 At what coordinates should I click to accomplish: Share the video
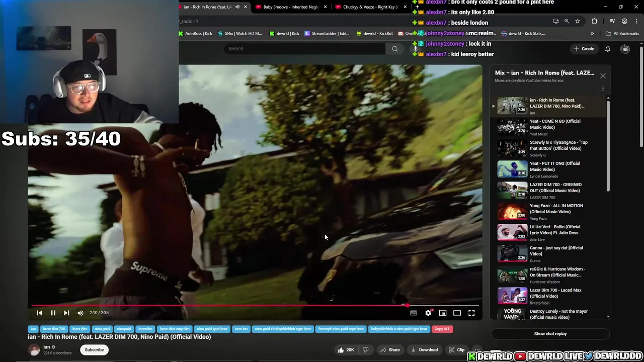(390, 350)
